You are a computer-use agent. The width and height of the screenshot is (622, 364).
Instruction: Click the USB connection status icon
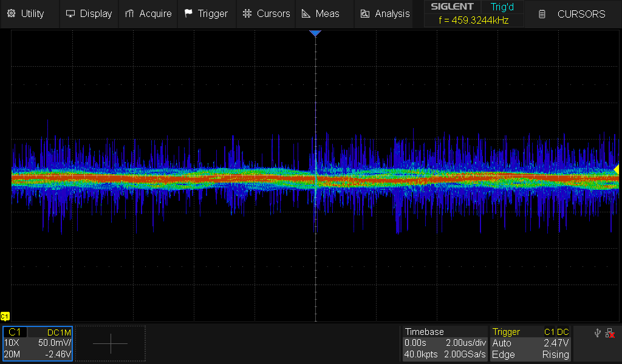pos(598,332)
